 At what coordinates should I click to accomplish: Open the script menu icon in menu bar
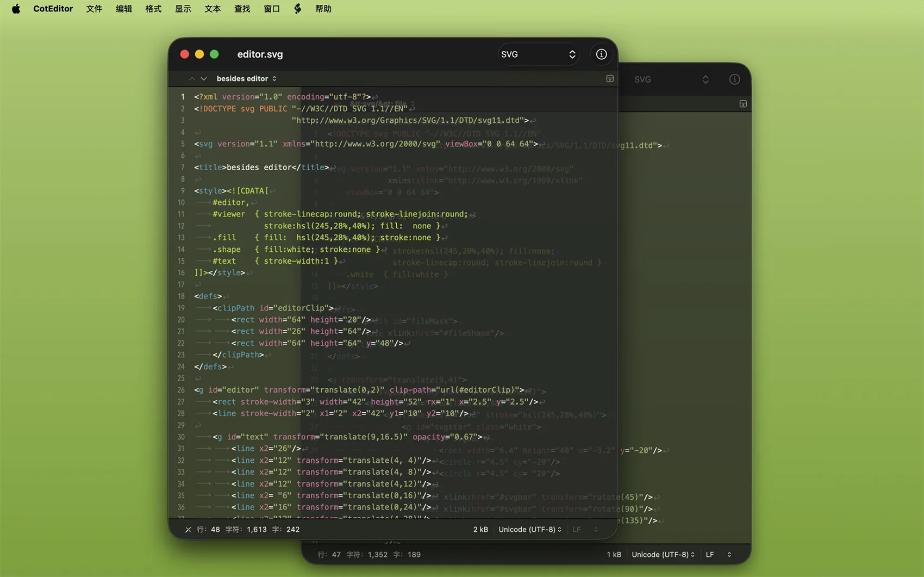click(297, 9)
